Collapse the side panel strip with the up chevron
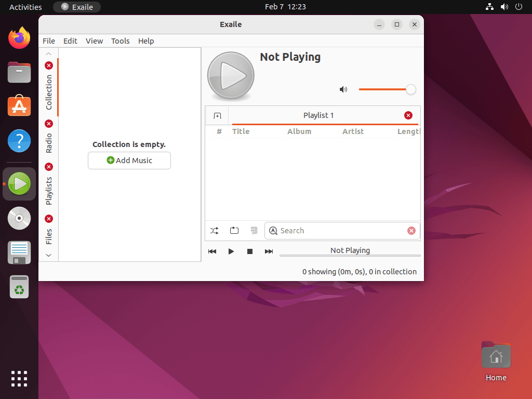 coord(48,52)
